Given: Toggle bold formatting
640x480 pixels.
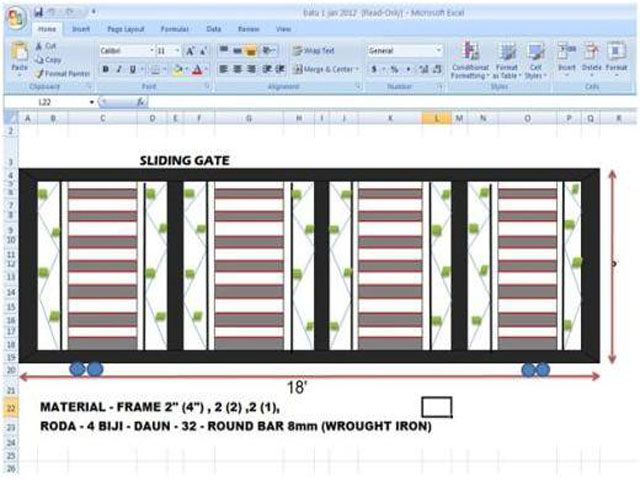Looking at the screenshot, I should (105, 69).
